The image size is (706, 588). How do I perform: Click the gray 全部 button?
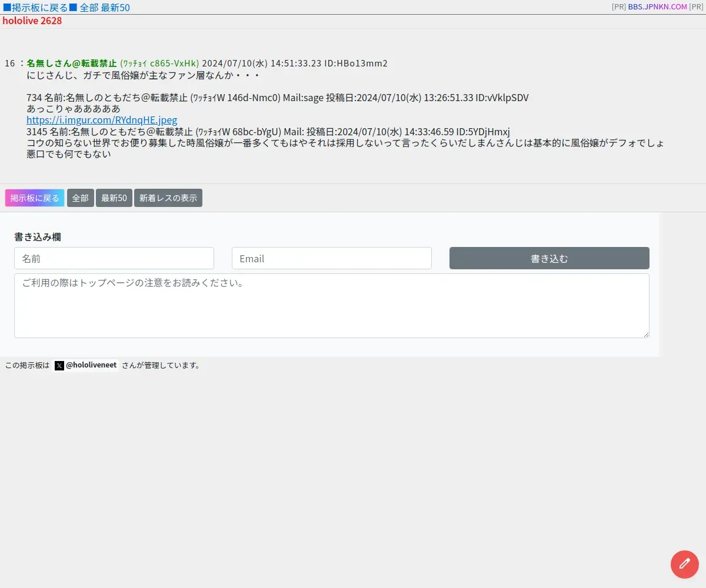[81, 198]
